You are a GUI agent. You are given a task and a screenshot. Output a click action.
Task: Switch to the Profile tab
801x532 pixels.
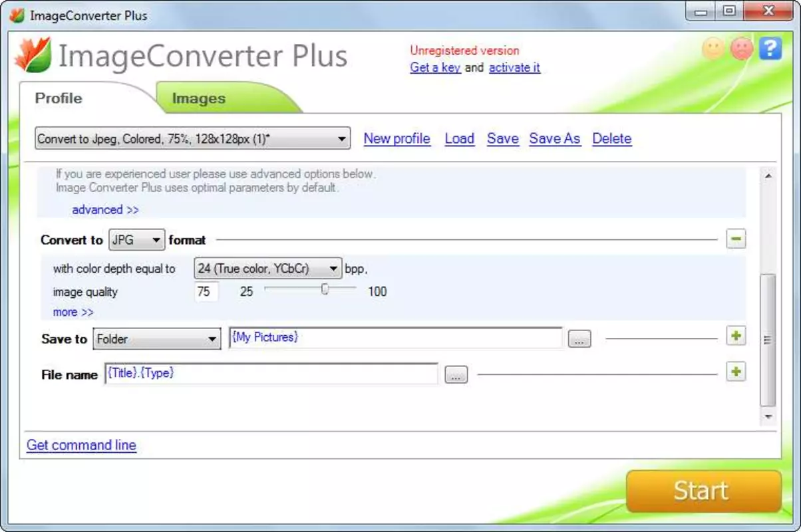point(59,98)
